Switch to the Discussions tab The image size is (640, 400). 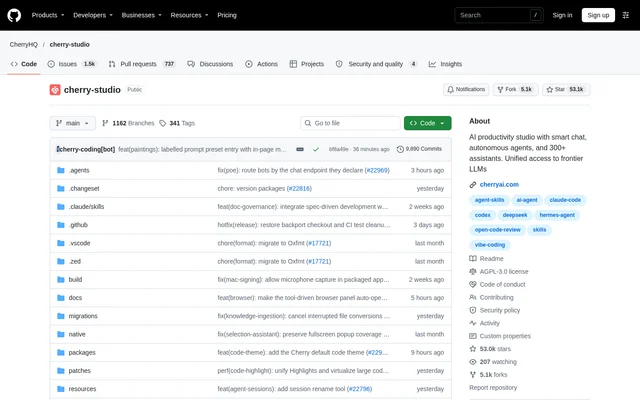point(210,64)
